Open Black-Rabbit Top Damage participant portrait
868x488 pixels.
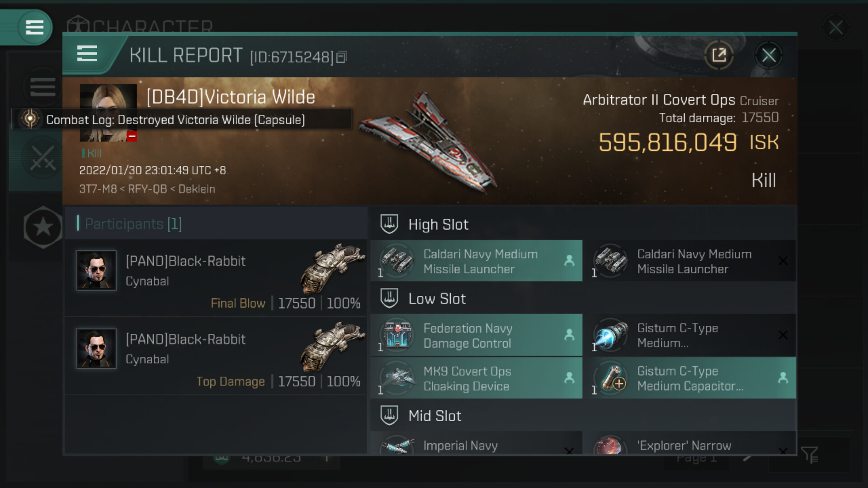tap(96, 348)
